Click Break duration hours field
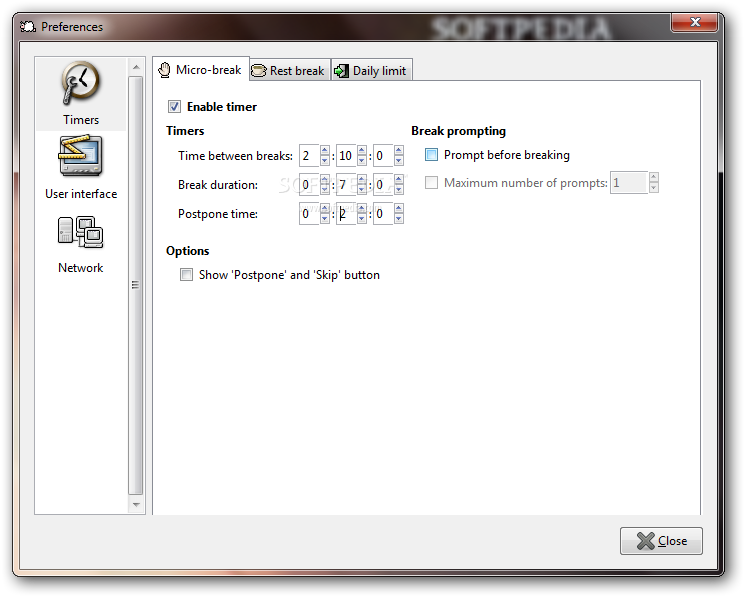 point(309,184)
